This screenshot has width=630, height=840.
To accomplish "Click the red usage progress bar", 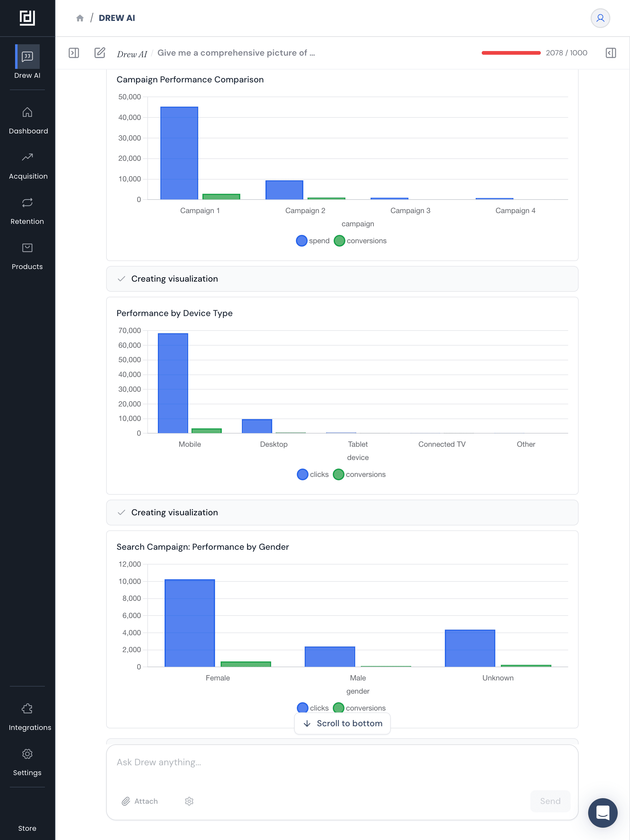I will click(x=511, y=53).
